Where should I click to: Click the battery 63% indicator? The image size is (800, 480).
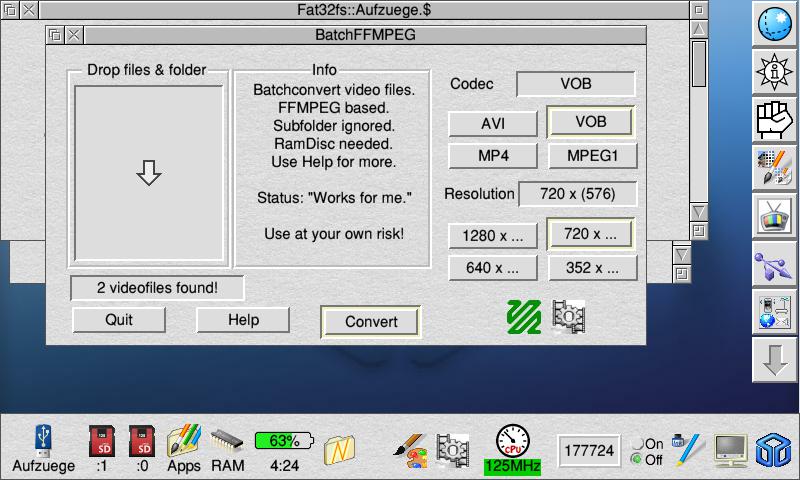click(x=284, y=441)
